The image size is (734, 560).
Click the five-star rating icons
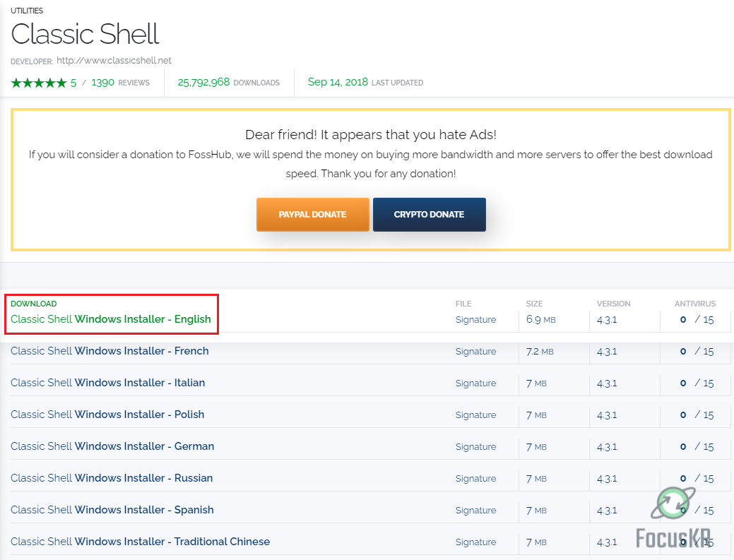click(x=39, y=83)
